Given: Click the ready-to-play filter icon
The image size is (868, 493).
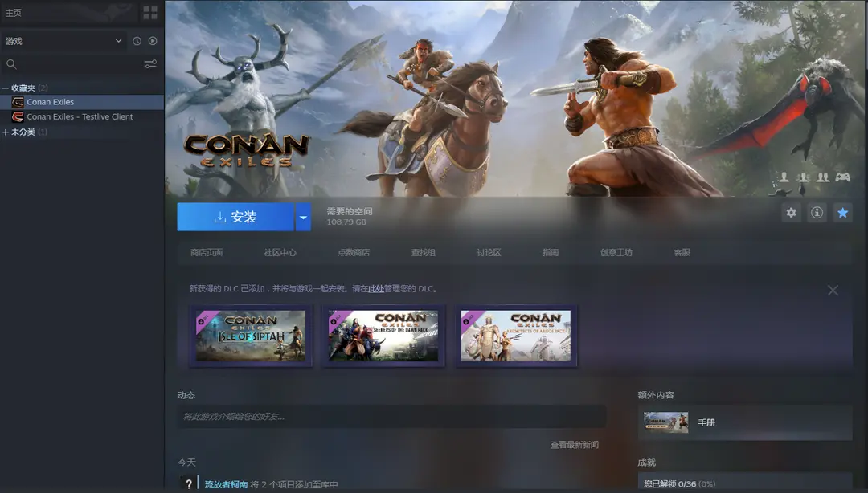Looking at the screenshot, I should (153, 41).
